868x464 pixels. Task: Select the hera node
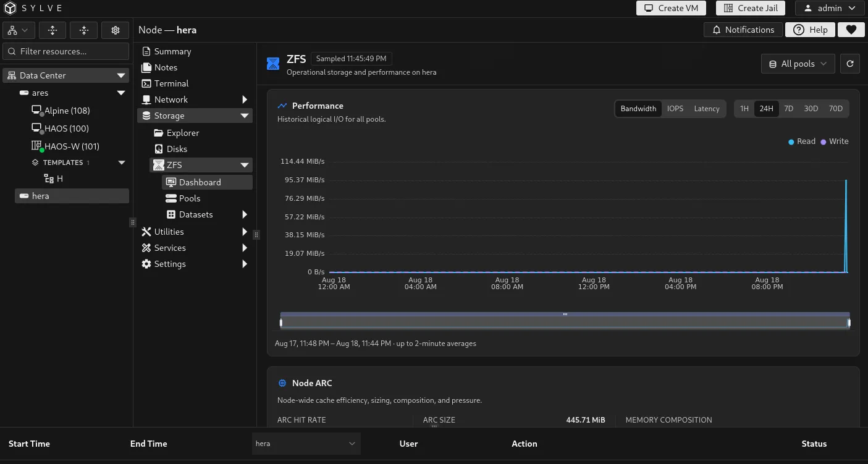point(72,196)
